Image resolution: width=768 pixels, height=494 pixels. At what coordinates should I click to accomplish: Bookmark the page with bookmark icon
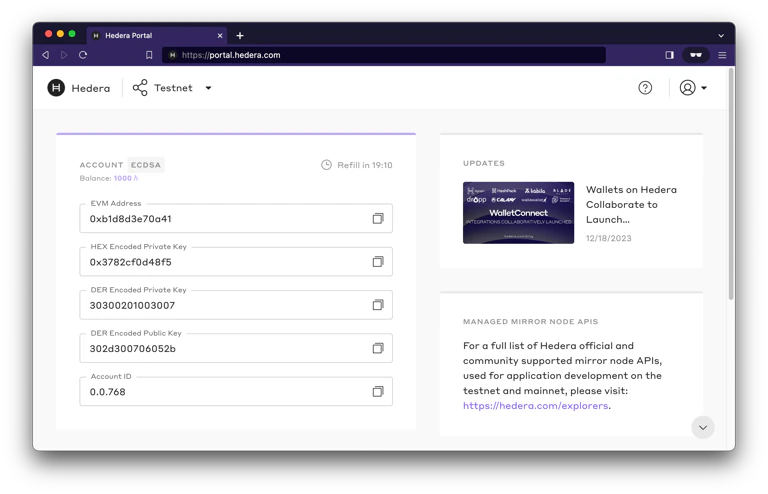149,55
